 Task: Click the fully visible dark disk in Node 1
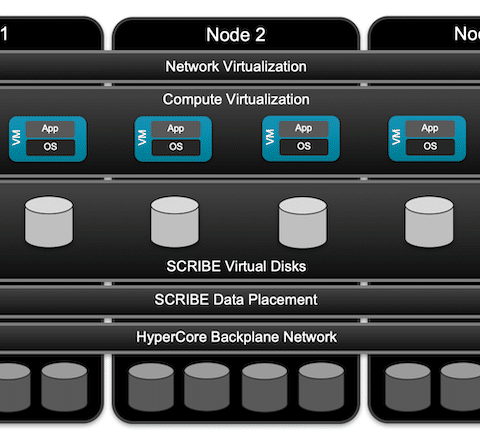coord(64,387)
